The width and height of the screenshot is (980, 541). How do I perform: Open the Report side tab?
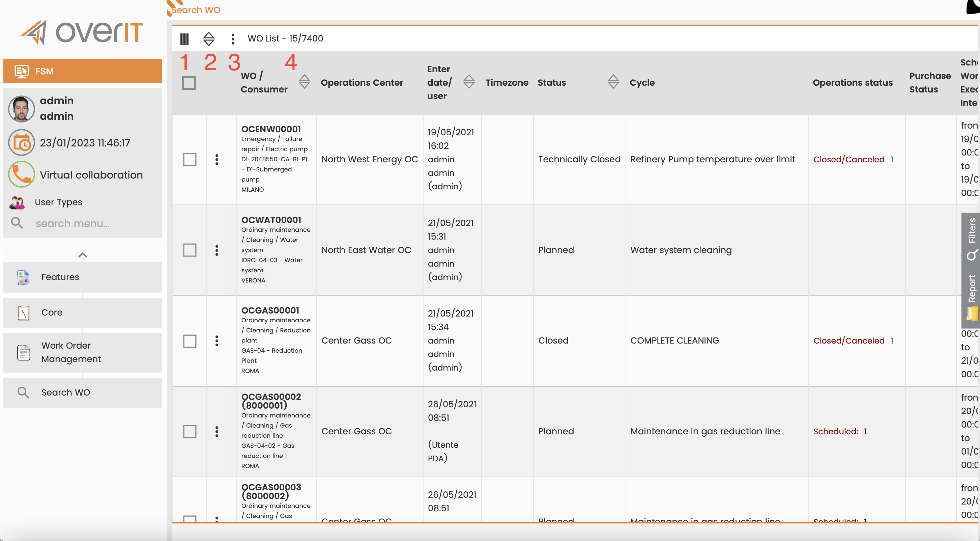pos(972,297)
